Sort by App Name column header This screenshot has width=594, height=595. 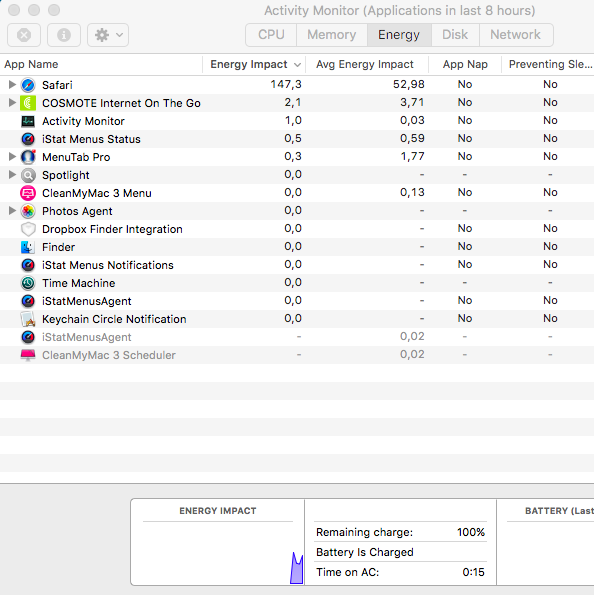click(101, 65)
